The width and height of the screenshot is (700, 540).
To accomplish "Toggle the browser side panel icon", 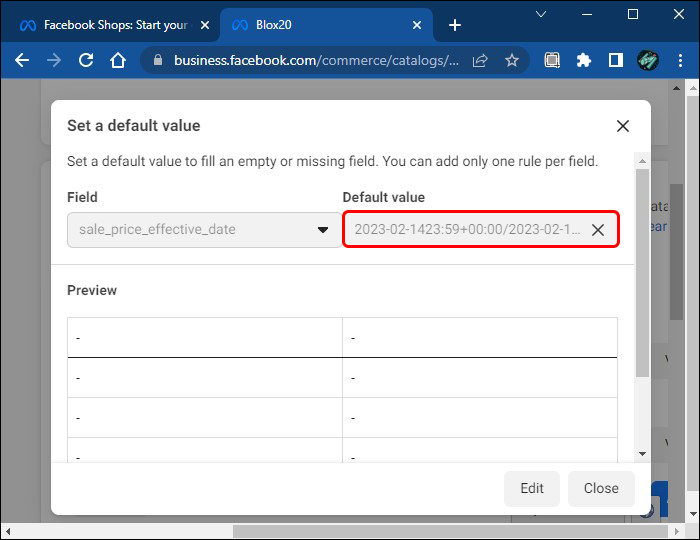I will pyautogui.click(x=615, y=60).
